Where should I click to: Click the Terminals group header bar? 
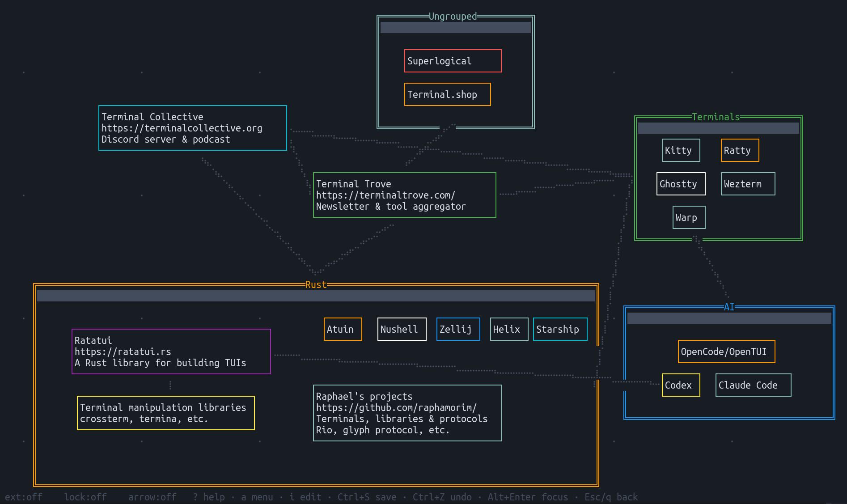point(718,128)
